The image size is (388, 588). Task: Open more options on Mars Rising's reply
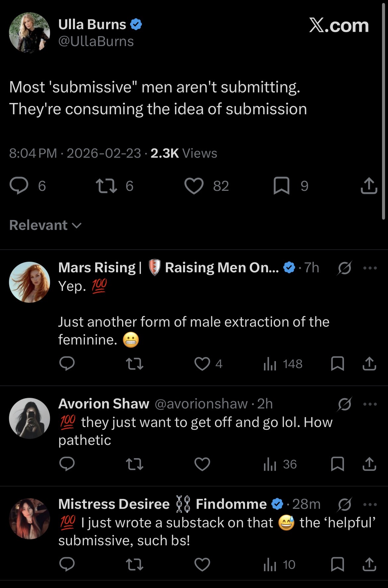tap(370, 268)
